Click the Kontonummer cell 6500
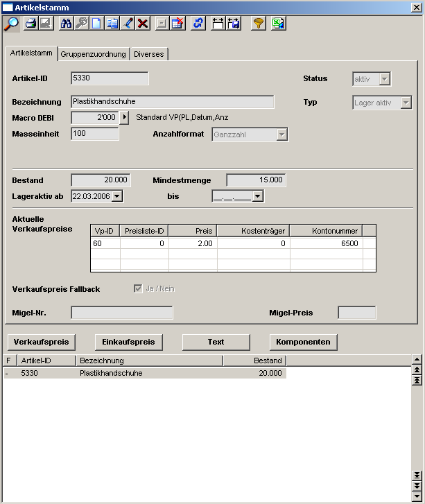The height and width of the screenshot is (504, 425). (x=327, y=243)
